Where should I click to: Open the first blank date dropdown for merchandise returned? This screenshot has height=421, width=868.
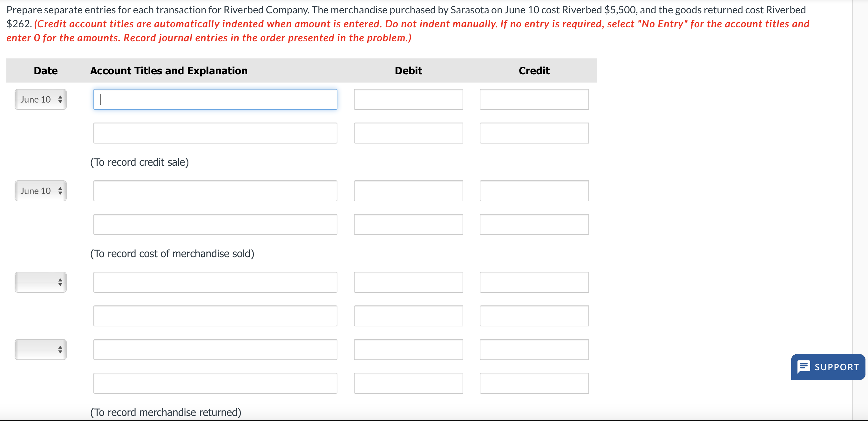[x=40, y=282]
